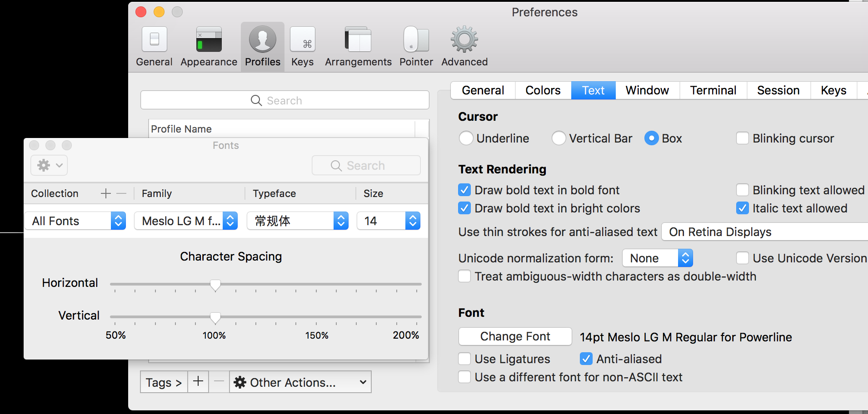Image resolution: width=868 pixels, height=414 pixels.
Task: Click the Tags > button
Action: (164, 382)
